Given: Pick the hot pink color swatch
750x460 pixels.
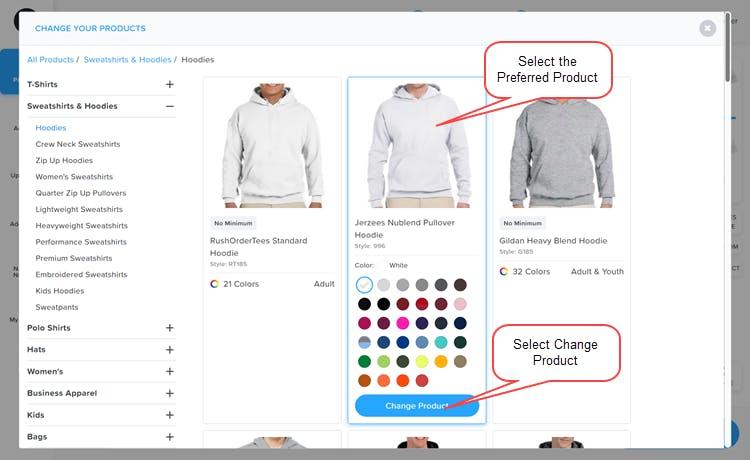Looking at the screenshot, I should click(x=403, y=323).
